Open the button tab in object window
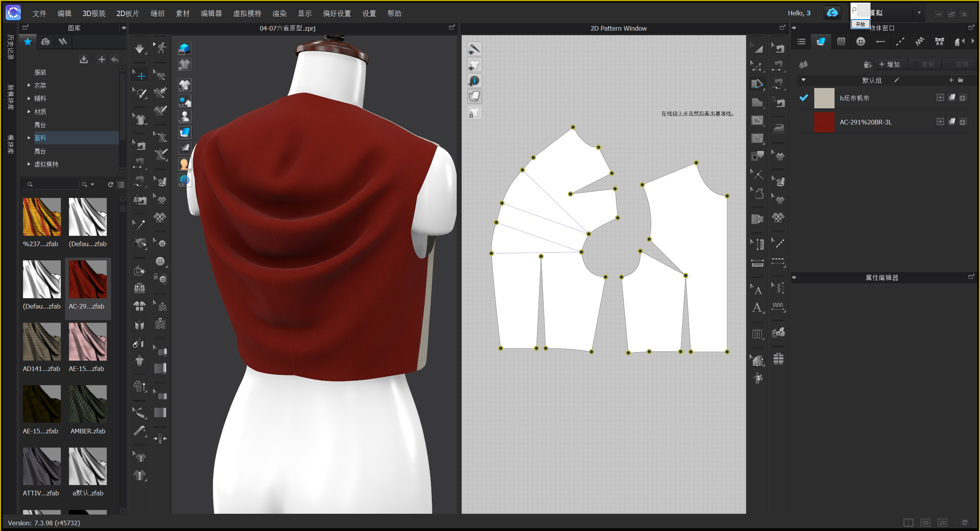The image size is (980, 531). click(861, 42)
